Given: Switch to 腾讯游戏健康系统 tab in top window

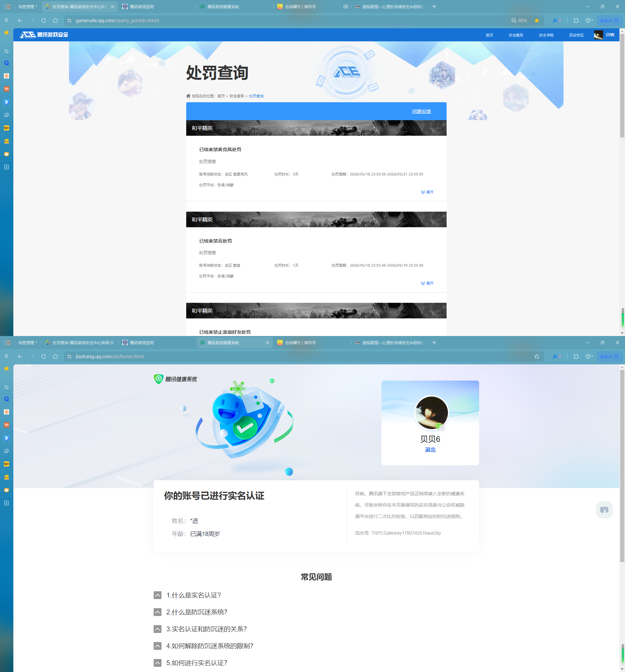Looking at the screenshot, I should click(235, 7).
